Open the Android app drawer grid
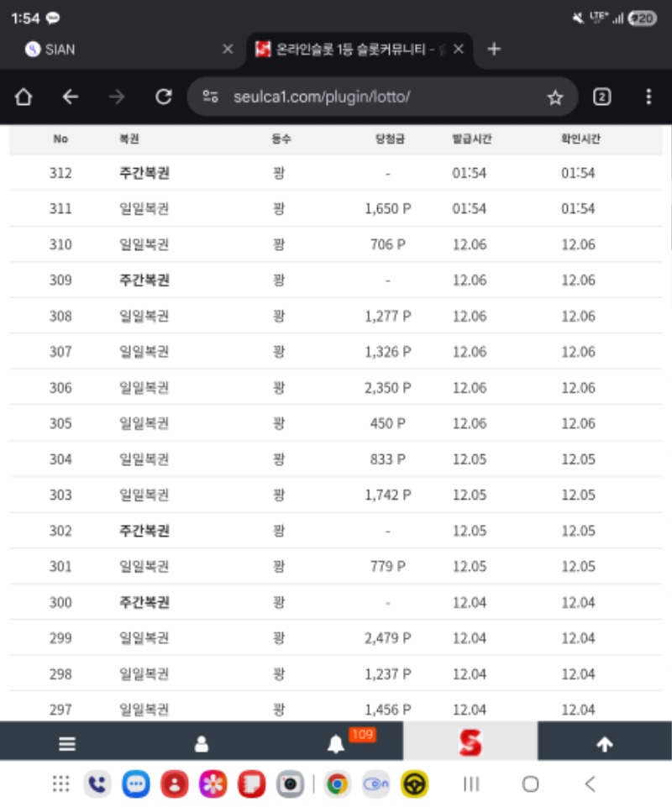 click(x=59, y=783)
